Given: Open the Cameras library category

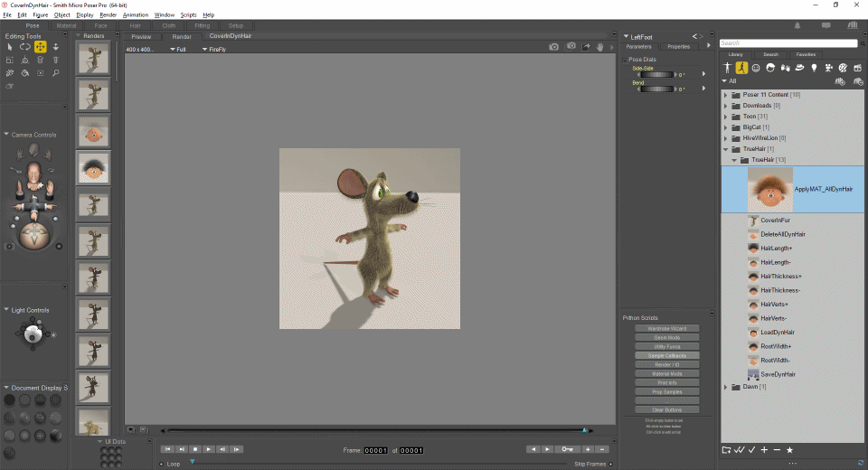Looking at the screenshot, I should point(828,68).
